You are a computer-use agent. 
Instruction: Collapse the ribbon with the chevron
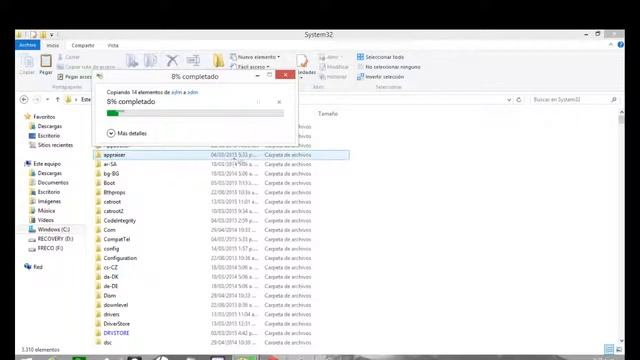pos(611,45)
